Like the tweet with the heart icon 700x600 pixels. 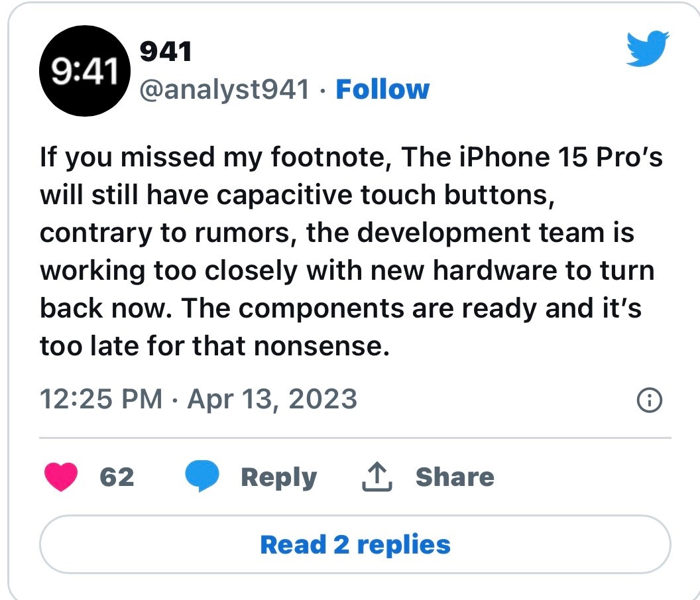coord(61,477)
